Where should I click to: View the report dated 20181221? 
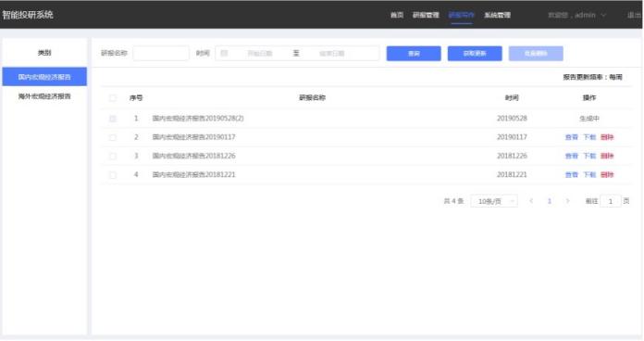(571, 175)
